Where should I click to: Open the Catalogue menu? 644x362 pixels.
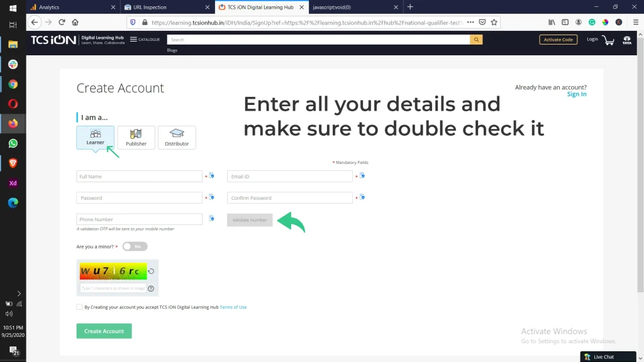click(145, 40)
